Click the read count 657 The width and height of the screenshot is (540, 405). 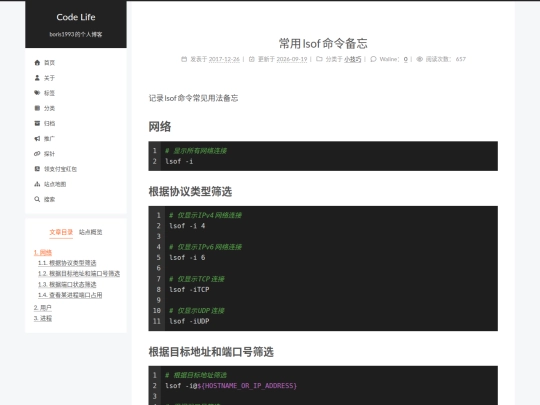(x=460, y=59)
